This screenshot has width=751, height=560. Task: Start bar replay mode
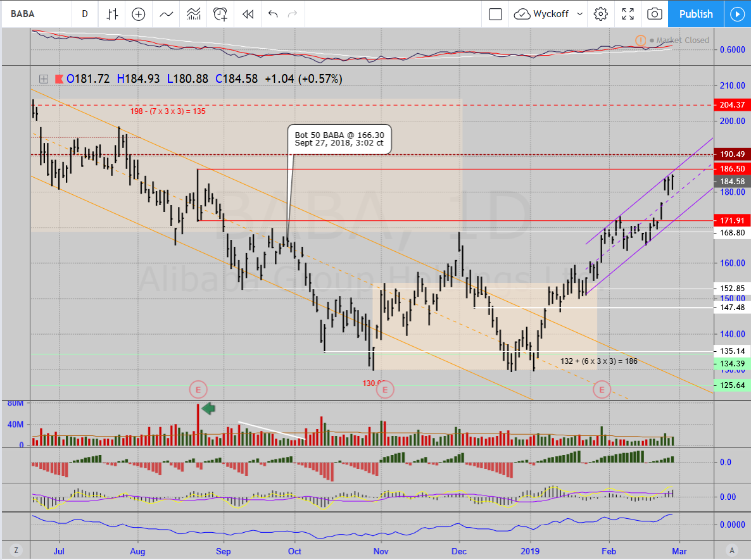pos(248,14)
